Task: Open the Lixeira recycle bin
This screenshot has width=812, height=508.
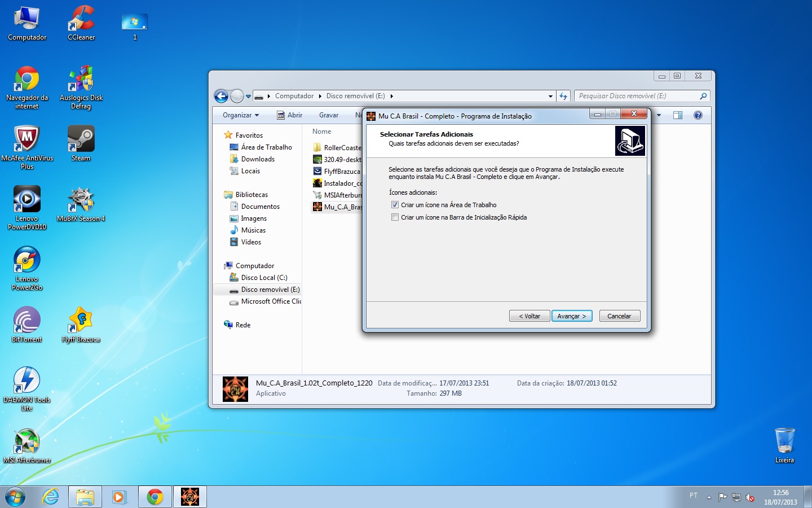Action: point(784,444)
